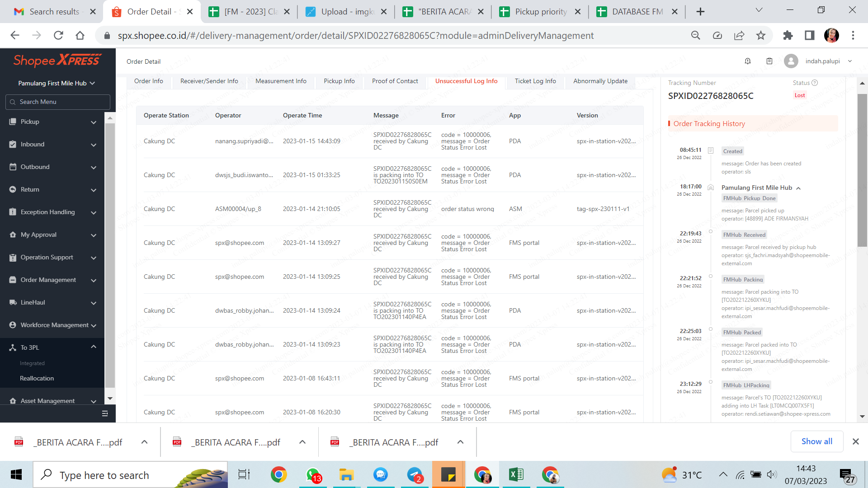Expand the Pickup sidebar menu chevron
Image resolution: width=868 pixels, height=488 pixels.
(94, 122)
